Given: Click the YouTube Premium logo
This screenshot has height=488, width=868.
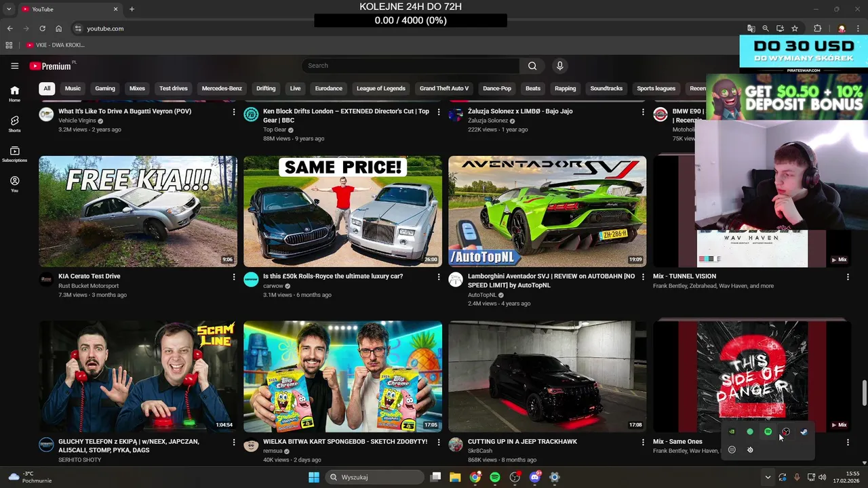Looking at the screenshot, I should (x=50, y=66).
